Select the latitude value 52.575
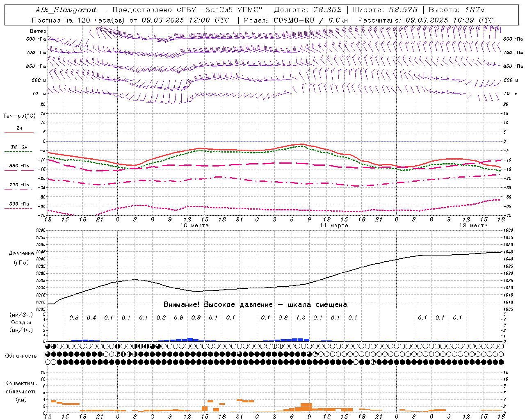The image size is (525, 420). [403, 10]
